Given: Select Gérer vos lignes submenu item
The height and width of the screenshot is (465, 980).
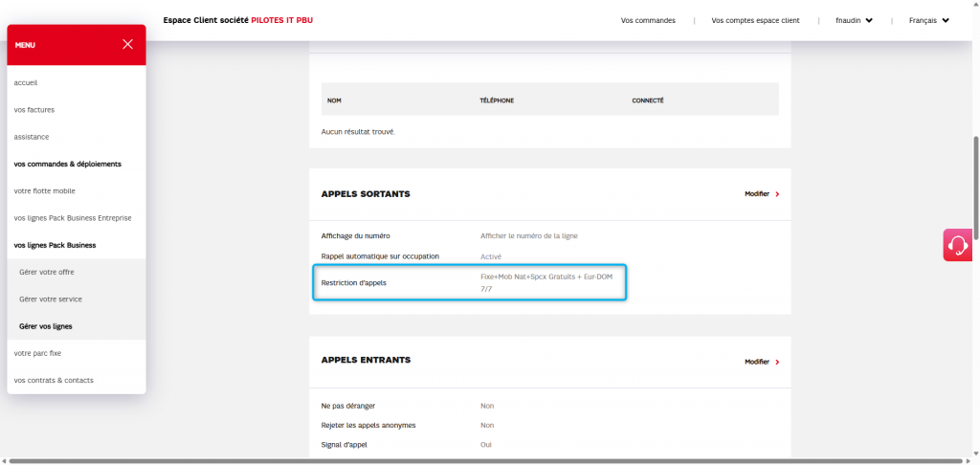Looking at the screenshot, I should click(46, 326).
